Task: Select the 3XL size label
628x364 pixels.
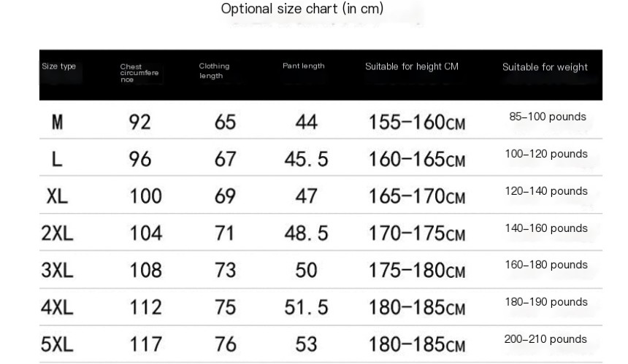Action: click(57, 271)
